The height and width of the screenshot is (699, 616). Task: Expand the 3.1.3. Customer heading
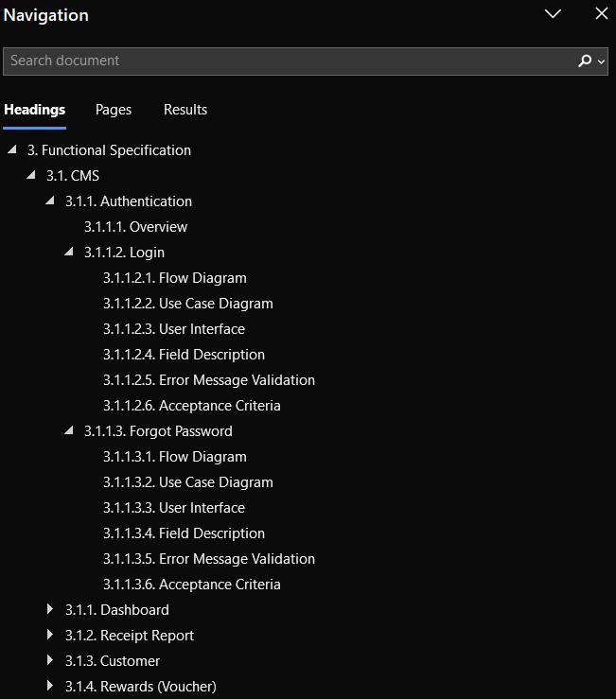pos(50,660)
